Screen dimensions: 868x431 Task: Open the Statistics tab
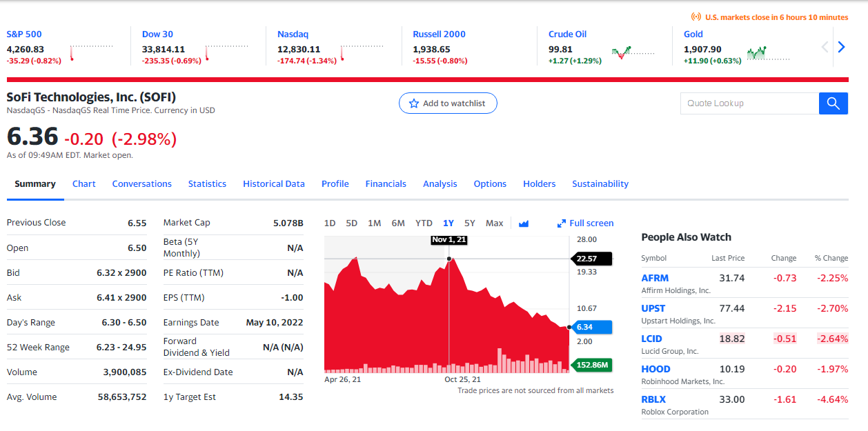click(x=207, y=184)
